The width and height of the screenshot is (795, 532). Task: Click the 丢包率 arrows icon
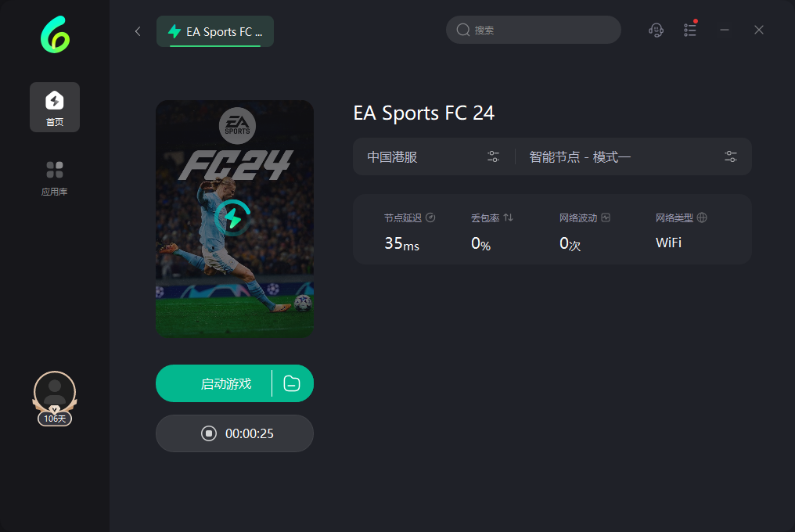[x=508, y=218]
